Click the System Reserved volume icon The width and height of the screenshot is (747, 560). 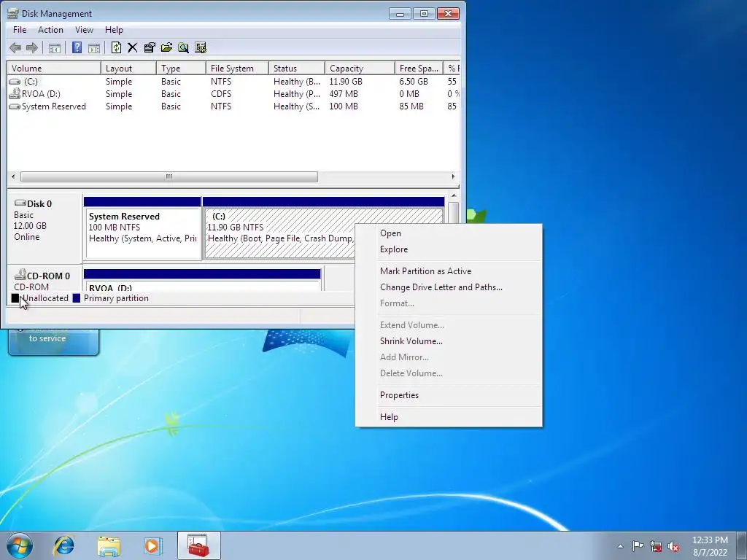click(15, 106)
